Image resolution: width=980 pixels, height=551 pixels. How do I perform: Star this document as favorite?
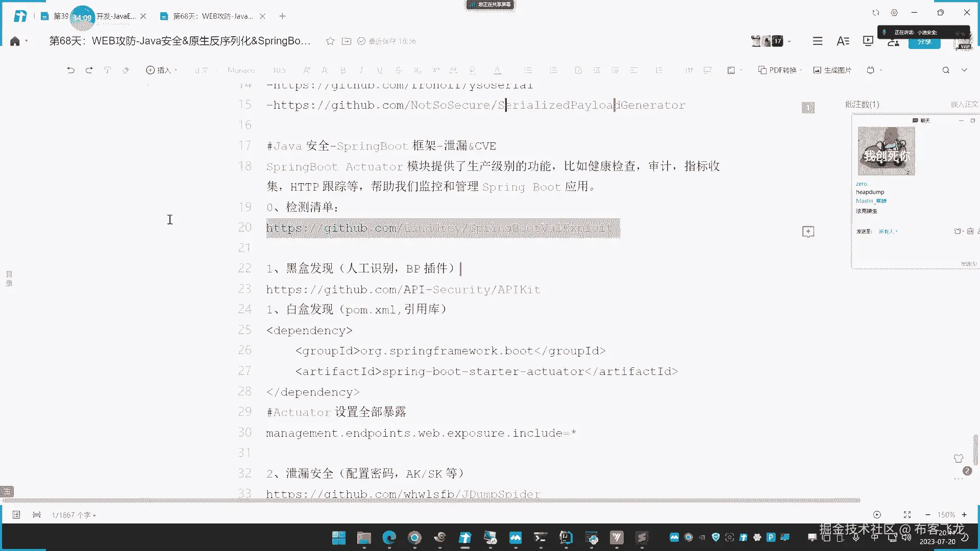[330, 41]
